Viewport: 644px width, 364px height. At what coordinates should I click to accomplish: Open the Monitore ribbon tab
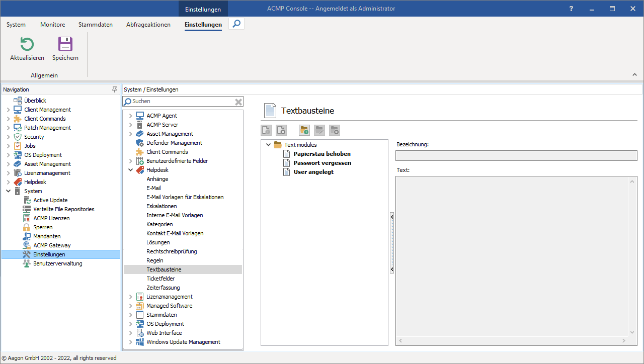coord(53,25)
